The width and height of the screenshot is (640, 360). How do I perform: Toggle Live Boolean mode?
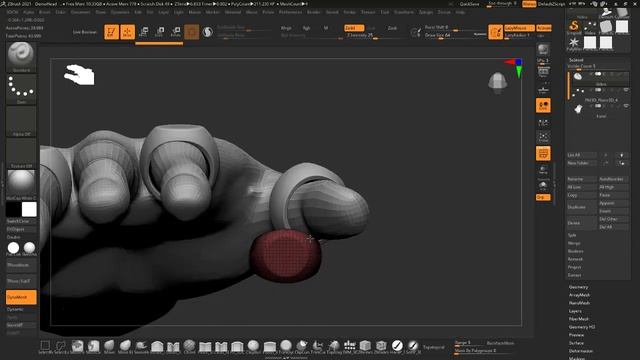pyautogui.click(x=85, y=32)
